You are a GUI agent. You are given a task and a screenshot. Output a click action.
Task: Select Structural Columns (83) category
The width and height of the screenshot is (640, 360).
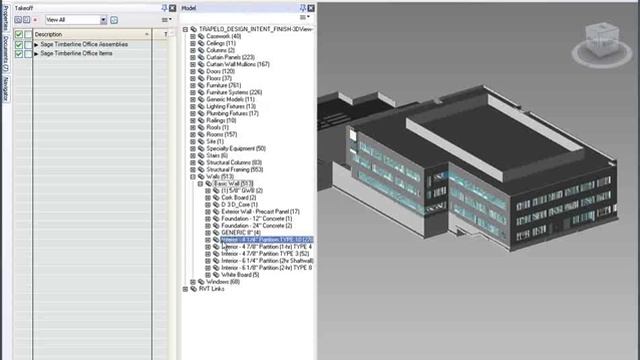[234, 162]
